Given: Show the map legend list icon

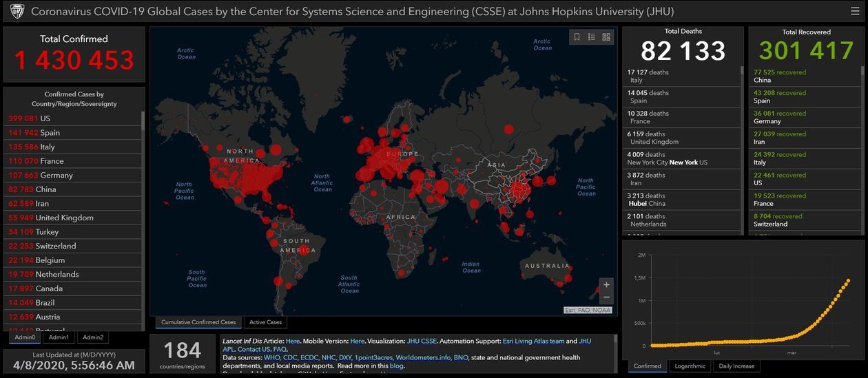Looking at the screenshot, I should (x=592, y=37).
